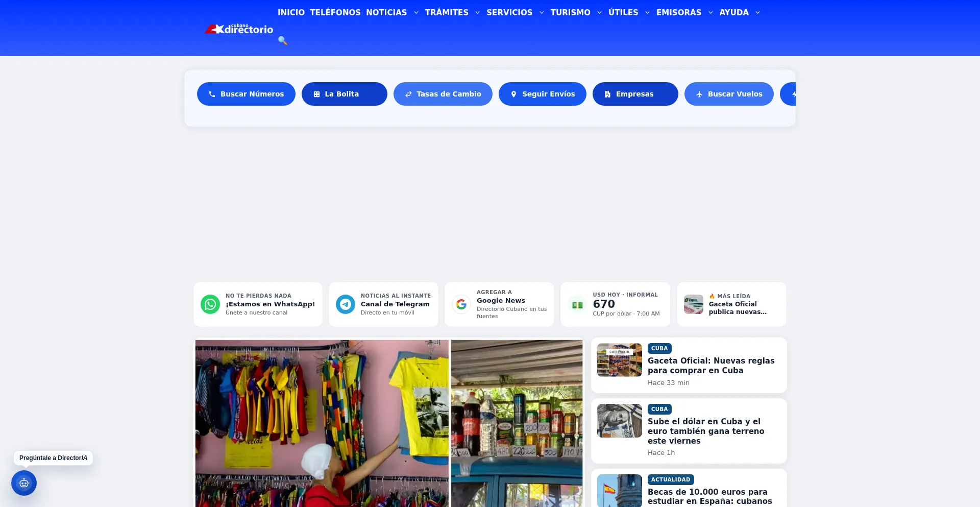This screenshot has height=507, width=980.
Task: Click the Pregúntale a DirectorIA tooltip
Action: [x=53, y=458]
